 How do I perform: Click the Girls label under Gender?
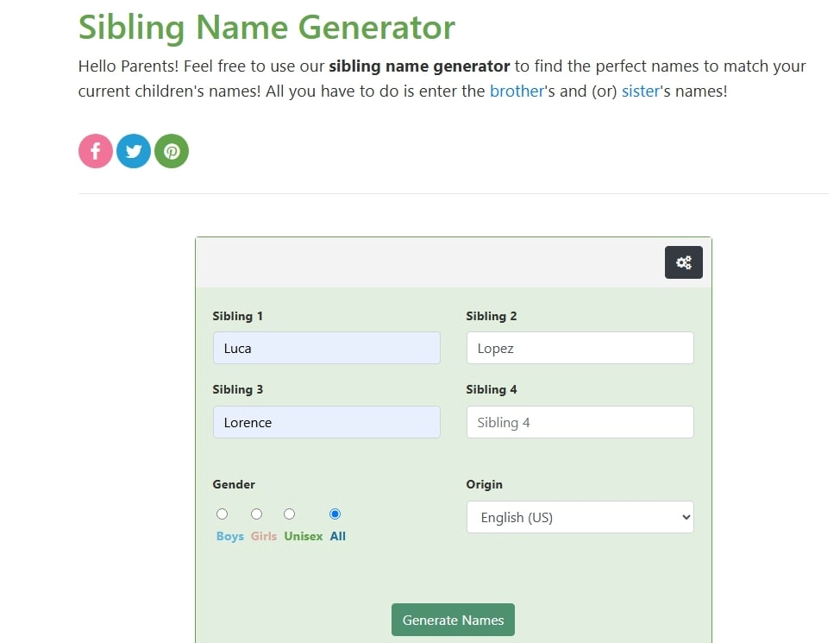pos(264,536)
